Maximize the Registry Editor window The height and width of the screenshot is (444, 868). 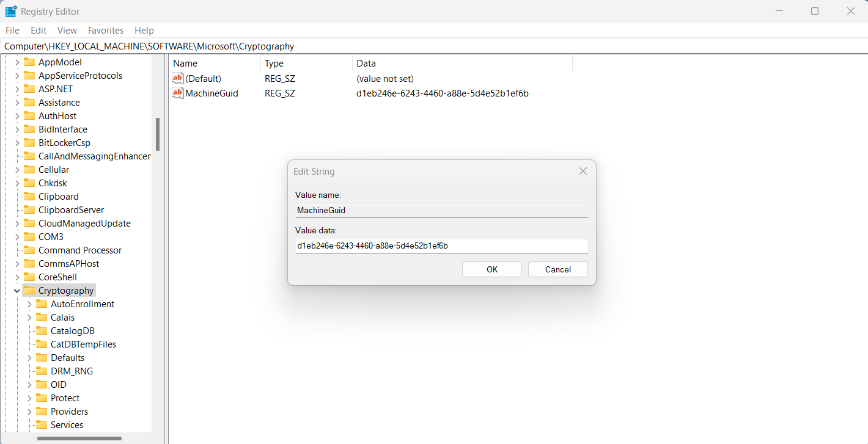click(815, 11)
